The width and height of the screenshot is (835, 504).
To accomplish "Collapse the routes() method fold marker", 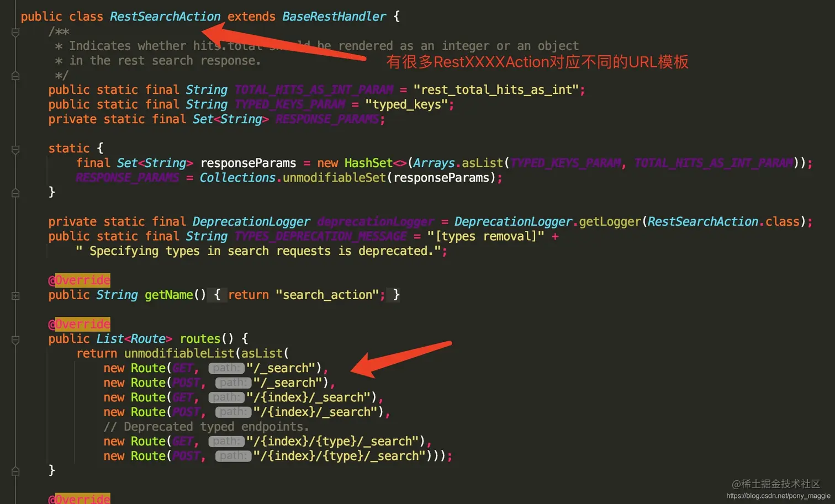I will (x=15, y=339).
